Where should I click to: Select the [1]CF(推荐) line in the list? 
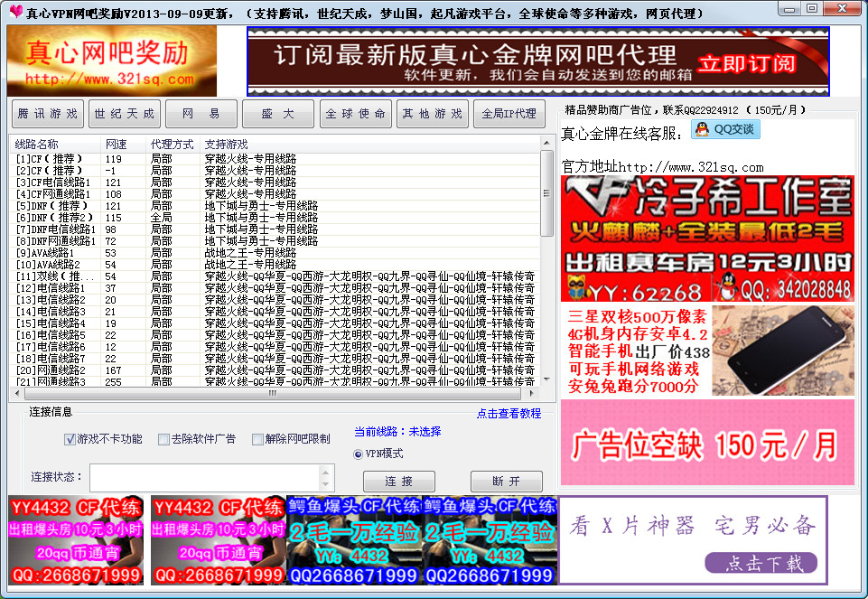click(90, 156)
